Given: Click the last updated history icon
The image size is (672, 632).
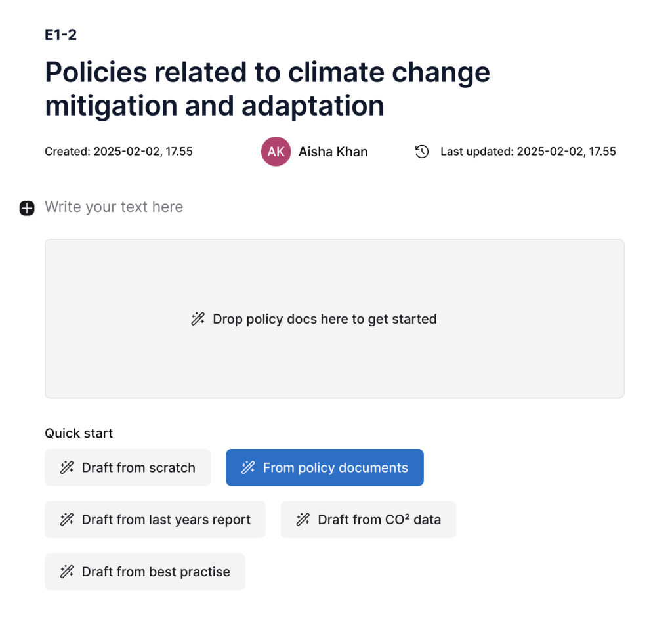Looking at the screenshot, I should pyautogui.click(x=422, y=152).
